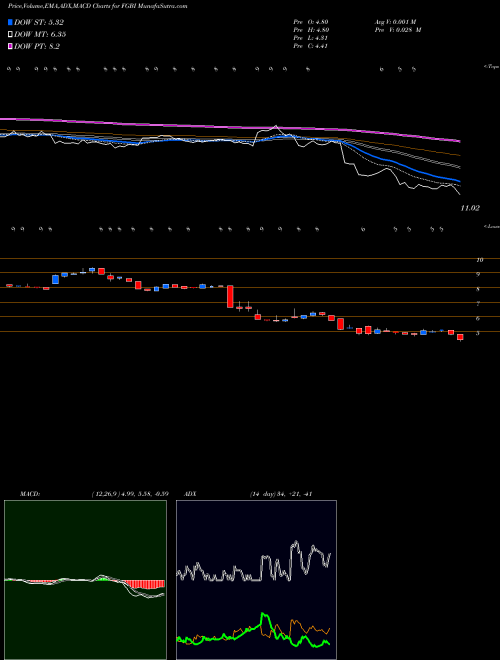Click the ADX (14 day) values text

[x=281, y=494]
